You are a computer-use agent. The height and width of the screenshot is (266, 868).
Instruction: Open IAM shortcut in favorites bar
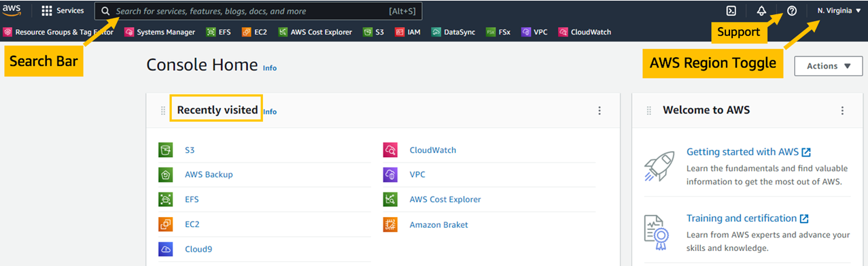click(407, 32)
